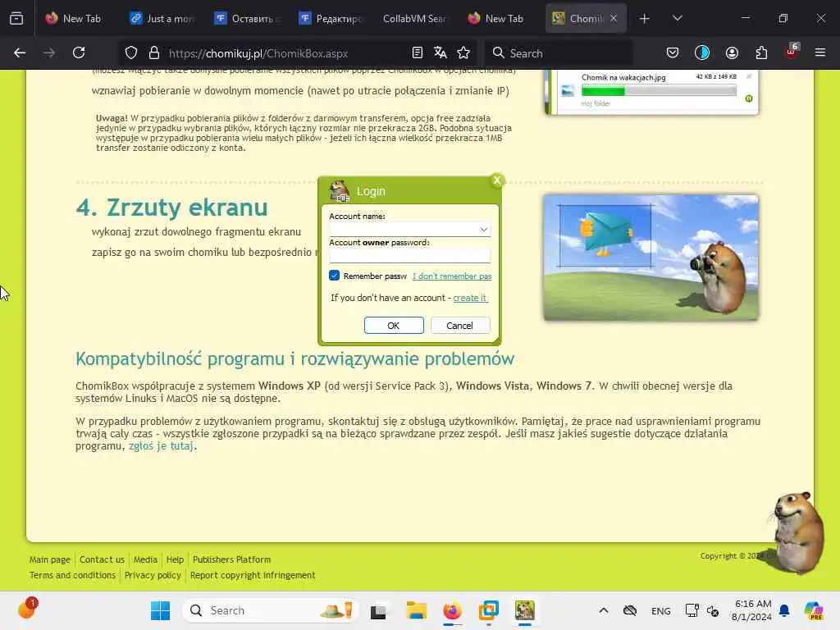Screen dimensions: 840x630
Task: Open the tray cloud sync icon
Action: [x=630, y=610]
